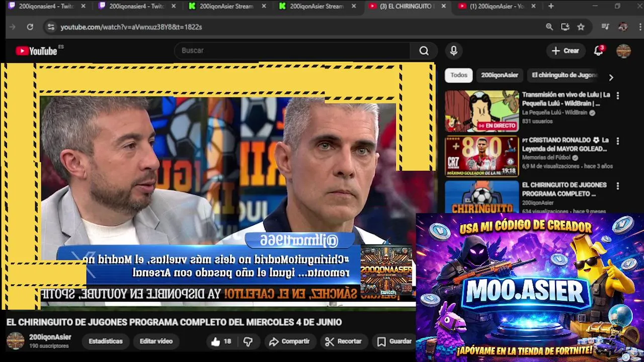
Task: Open YouTube notifications bell
Action: click(x=598, y=51)
